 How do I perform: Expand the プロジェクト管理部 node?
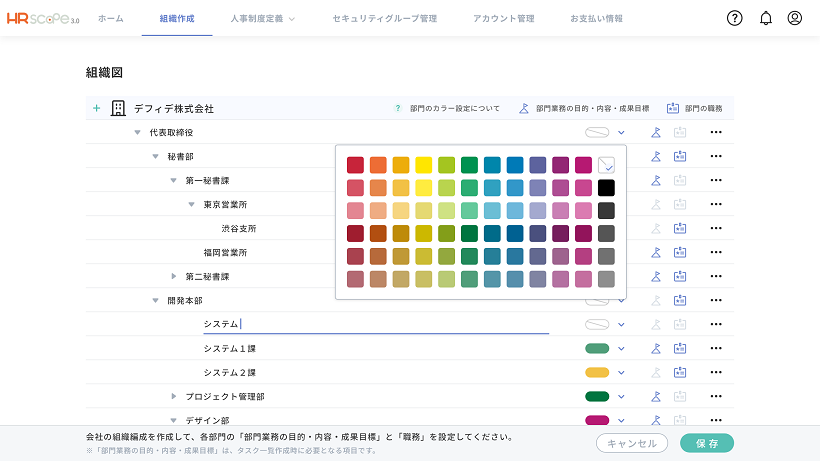[x=174, y=397]
